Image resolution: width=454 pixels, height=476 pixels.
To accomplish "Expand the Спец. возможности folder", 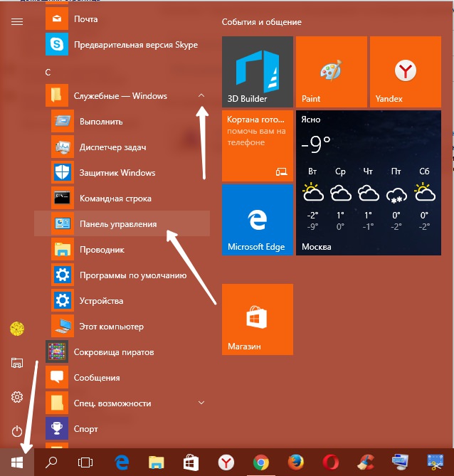I will click(x=201, y=403).
